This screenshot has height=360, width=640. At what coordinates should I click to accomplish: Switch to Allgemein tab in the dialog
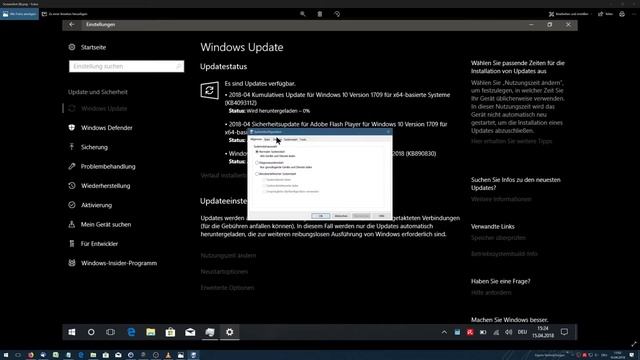[x=256, y=140]
